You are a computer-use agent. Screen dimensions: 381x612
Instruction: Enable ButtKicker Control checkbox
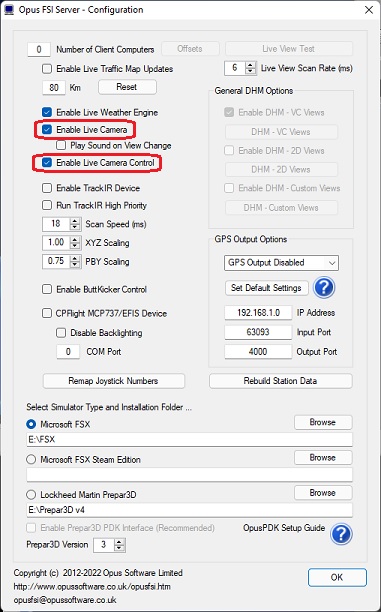[x=47, y=290]
